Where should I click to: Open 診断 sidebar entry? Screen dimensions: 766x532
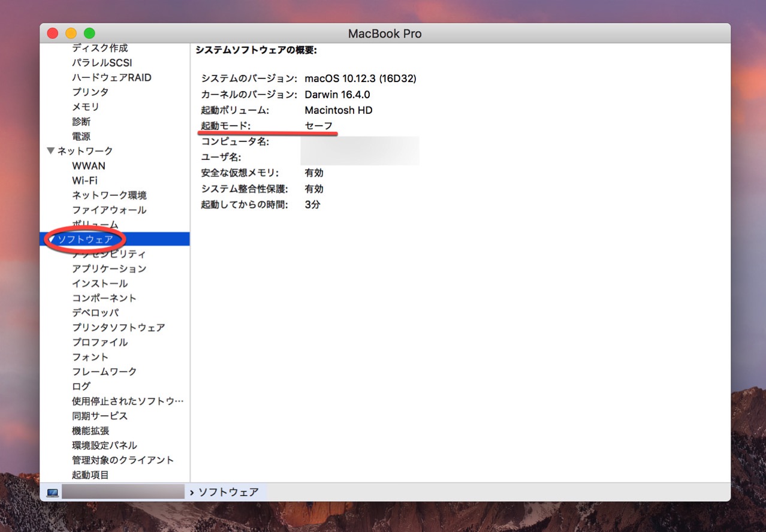coord(82,122)
